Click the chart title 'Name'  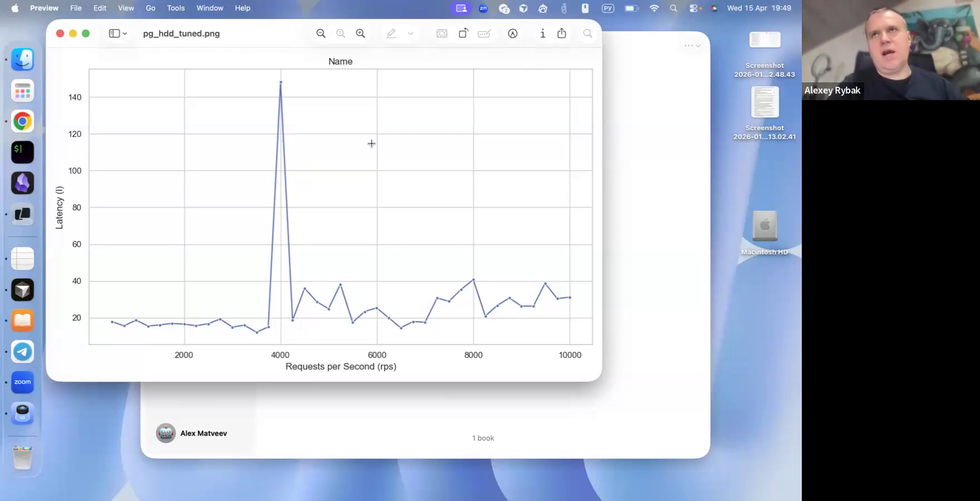[340, 61]
